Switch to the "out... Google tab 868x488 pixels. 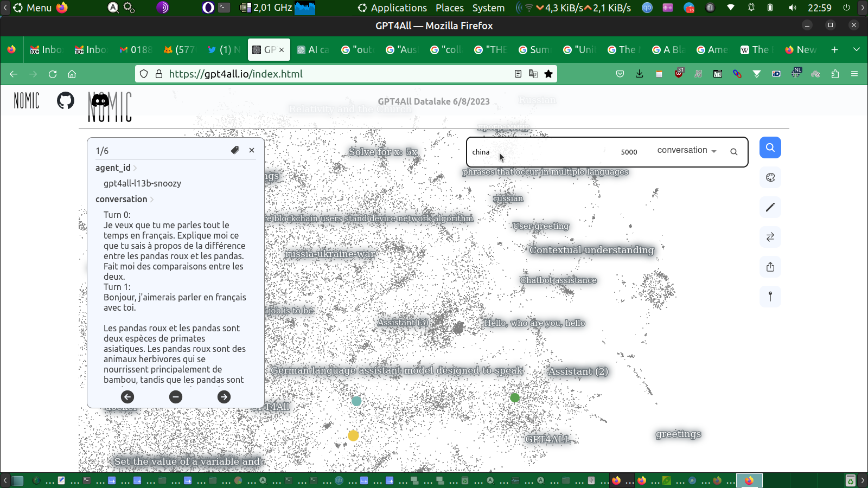358,49
